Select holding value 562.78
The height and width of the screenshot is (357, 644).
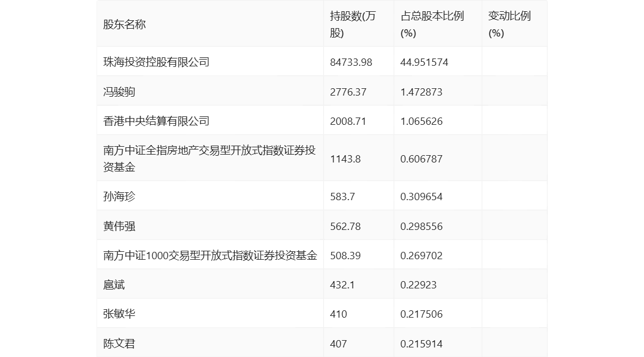[x=345, y=226]
